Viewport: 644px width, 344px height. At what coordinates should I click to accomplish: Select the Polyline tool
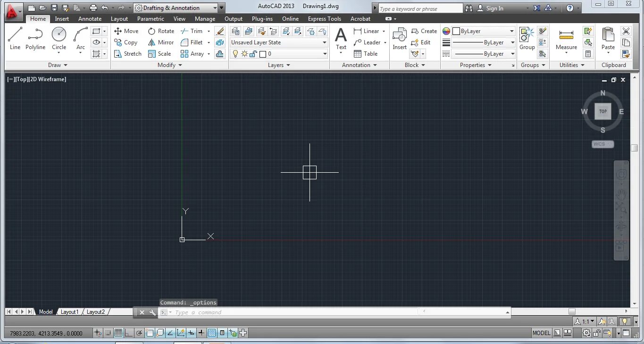tap(35, 38)
